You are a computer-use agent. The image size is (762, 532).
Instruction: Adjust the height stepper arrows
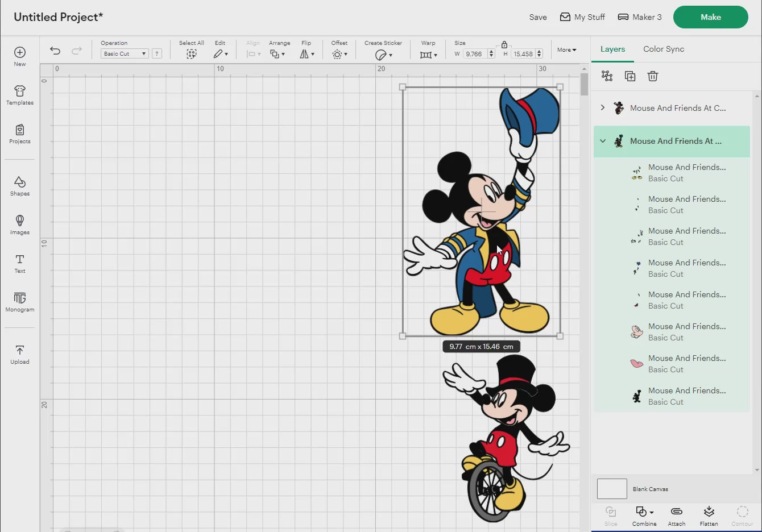coord(539,54)
